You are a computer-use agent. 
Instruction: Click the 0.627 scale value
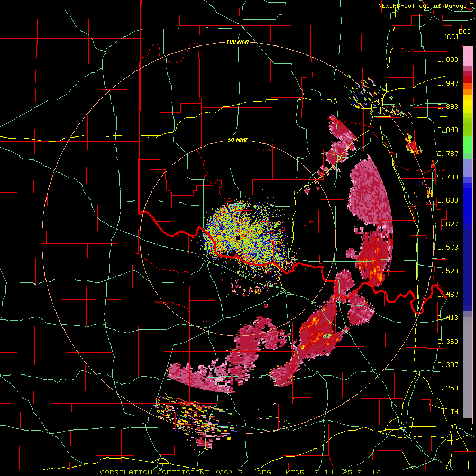(x=448, y=224)
